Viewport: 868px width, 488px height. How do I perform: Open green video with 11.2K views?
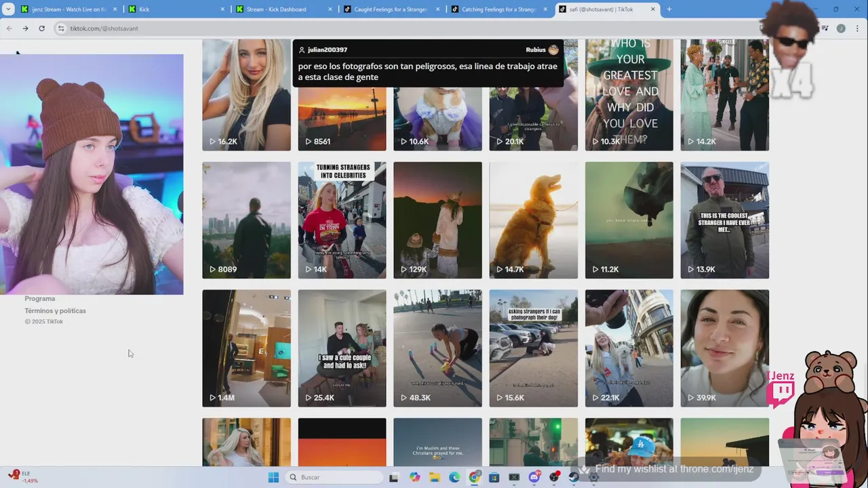[x=629, y=220]
